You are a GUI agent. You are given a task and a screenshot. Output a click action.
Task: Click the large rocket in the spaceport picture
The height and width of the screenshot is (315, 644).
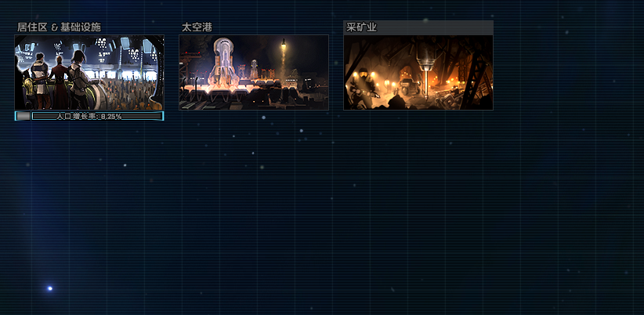coord(223,61)
